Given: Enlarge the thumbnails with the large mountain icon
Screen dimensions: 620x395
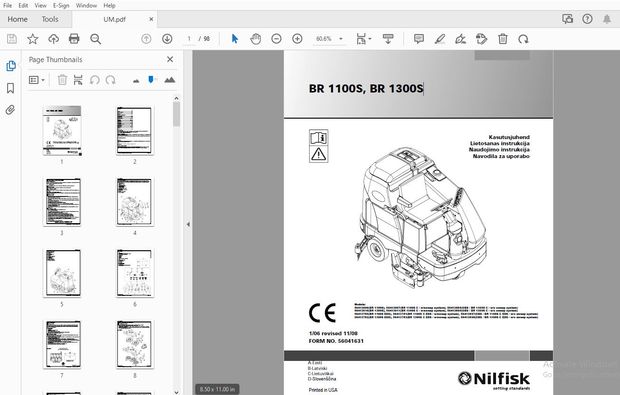Looking at the screenshot, I should coord(170,80).
